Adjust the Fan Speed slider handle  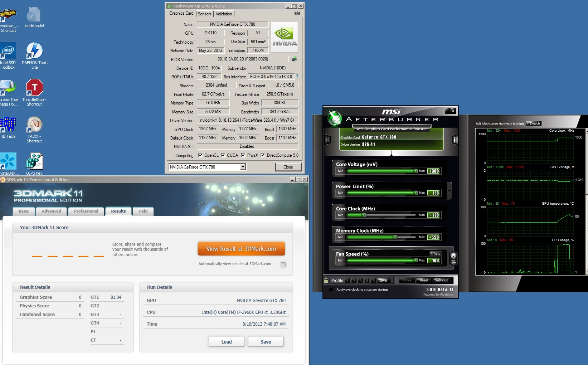tap(416, 261)
